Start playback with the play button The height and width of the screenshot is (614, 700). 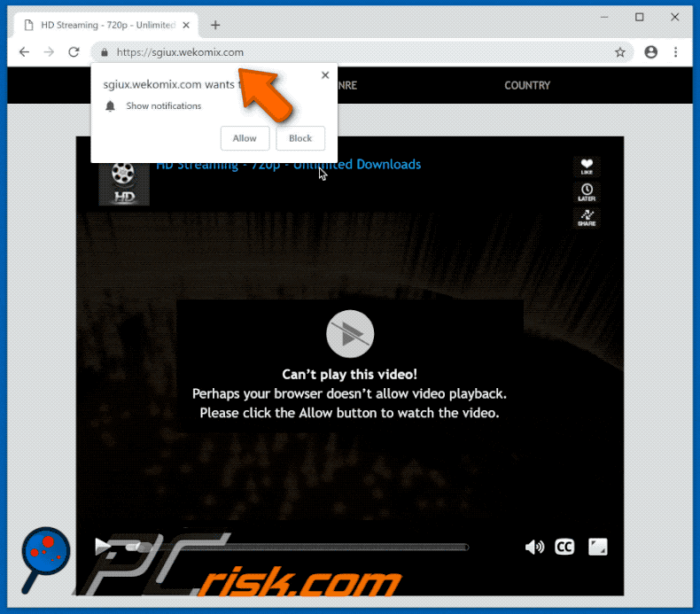[103, 546]
